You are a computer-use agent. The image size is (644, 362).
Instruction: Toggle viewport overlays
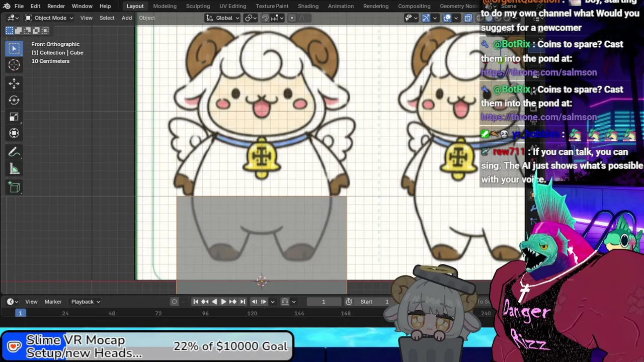[x=447, y=18]
